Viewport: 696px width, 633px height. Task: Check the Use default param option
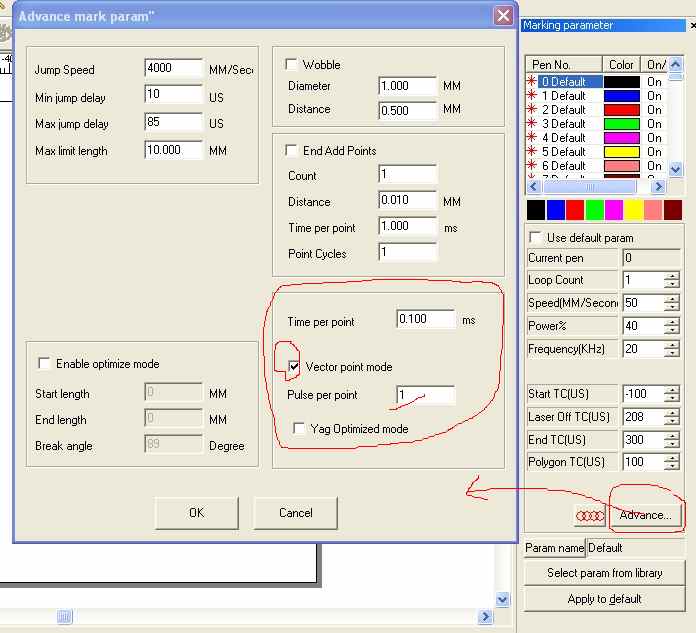point(535,238)
